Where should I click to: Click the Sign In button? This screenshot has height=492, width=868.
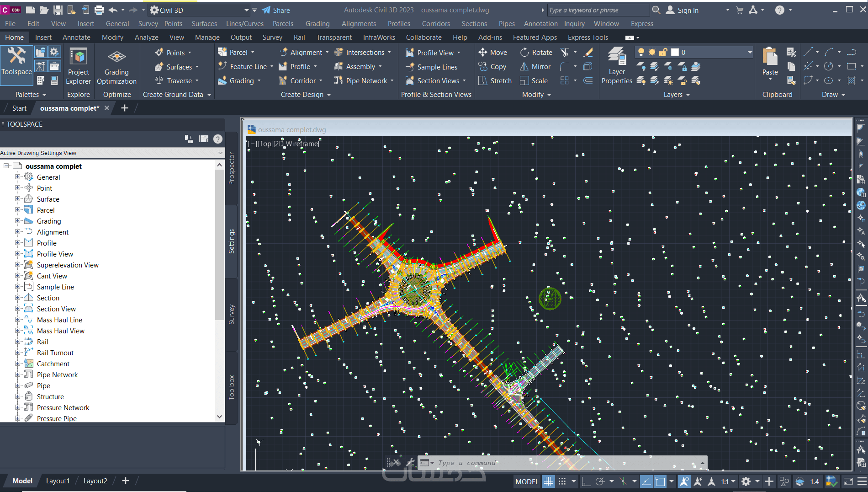(x=683, y=10)
